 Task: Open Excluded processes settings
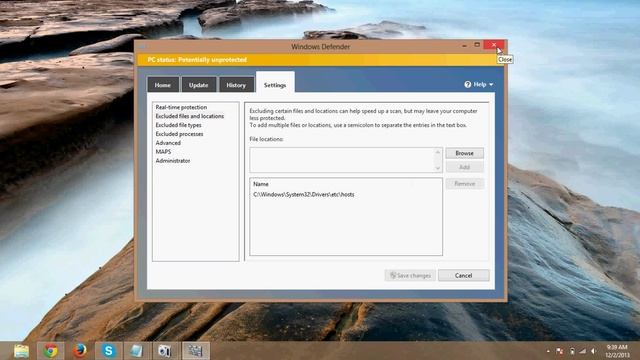click(179, 134)
